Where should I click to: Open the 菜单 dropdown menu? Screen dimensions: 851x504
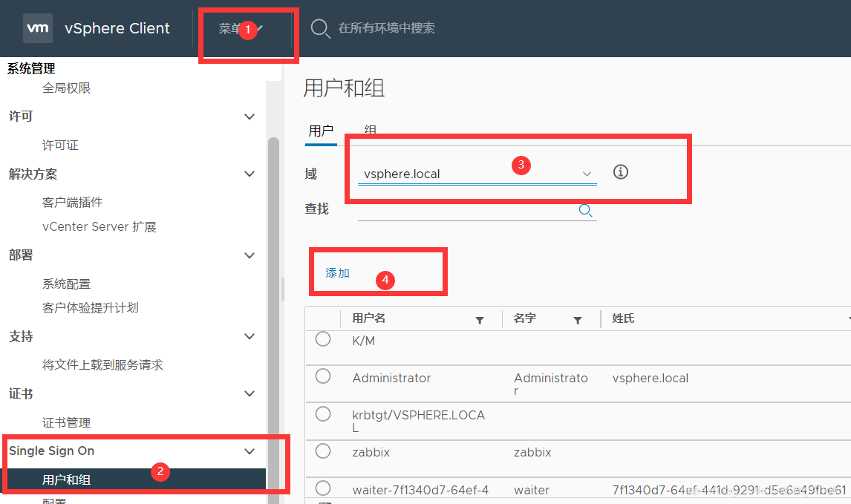pyautogui.click(x=241, y=28)
